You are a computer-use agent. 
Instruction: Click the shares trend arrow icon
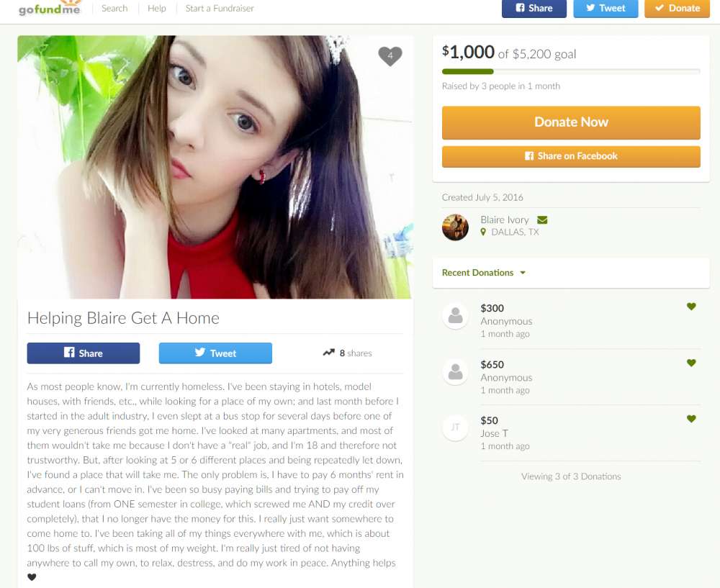tap(328, 353)
